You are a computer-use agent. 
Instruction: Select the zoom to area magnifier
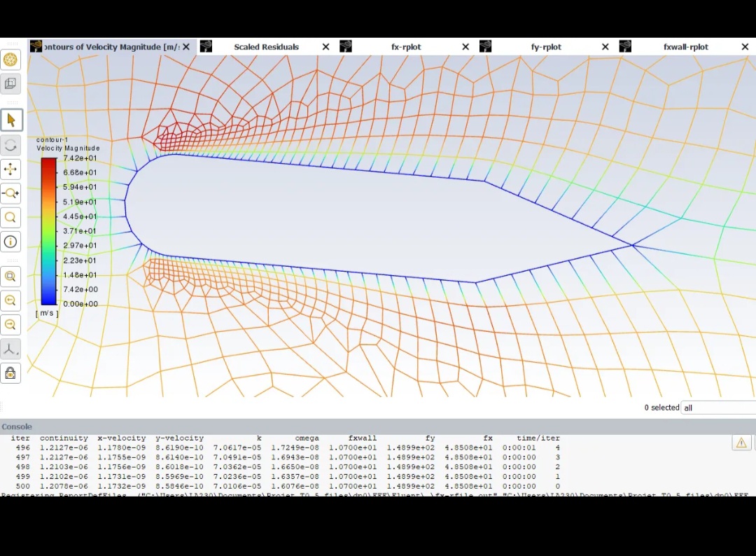(x=10, y=218)
